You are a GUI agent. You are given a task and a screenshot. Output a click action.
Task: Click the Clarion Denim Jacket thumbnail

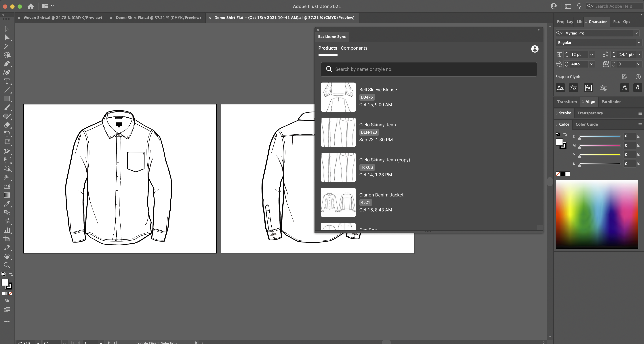338,202
